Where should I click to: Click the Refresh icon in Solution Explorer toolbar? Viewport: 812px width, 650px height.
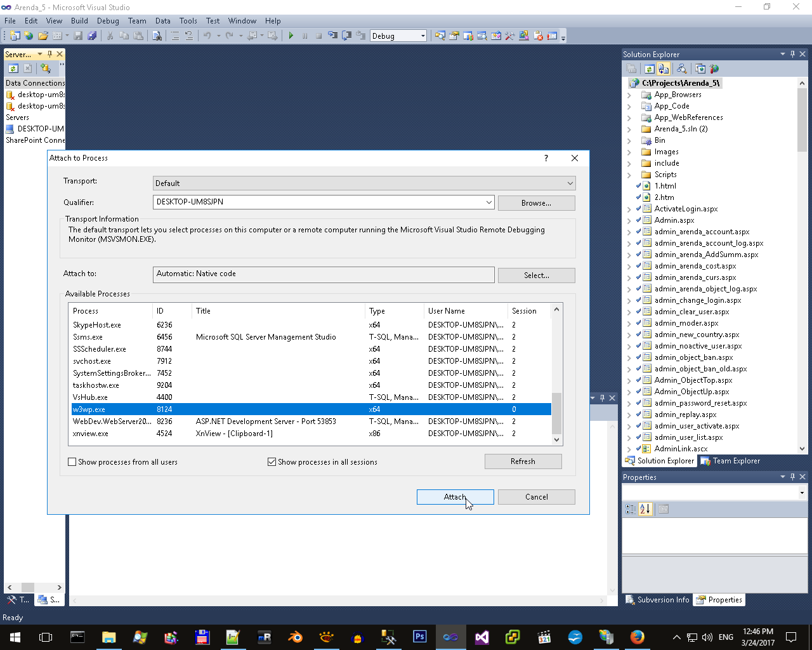tap(650, 69)
